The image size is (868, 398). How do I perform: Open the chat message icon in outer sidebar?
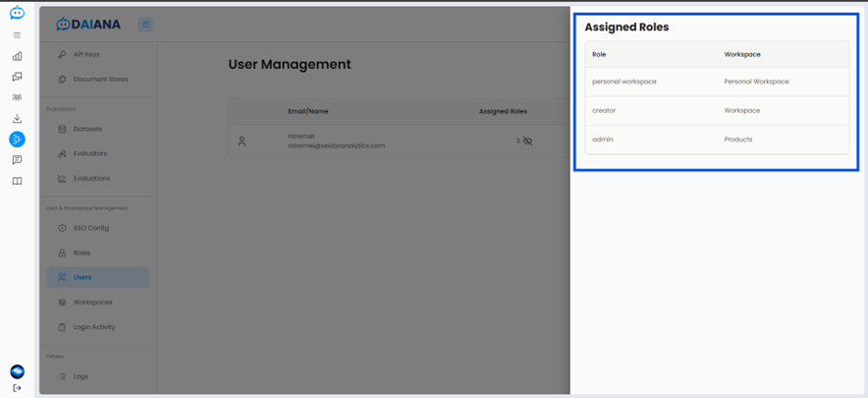coord(17,160)
